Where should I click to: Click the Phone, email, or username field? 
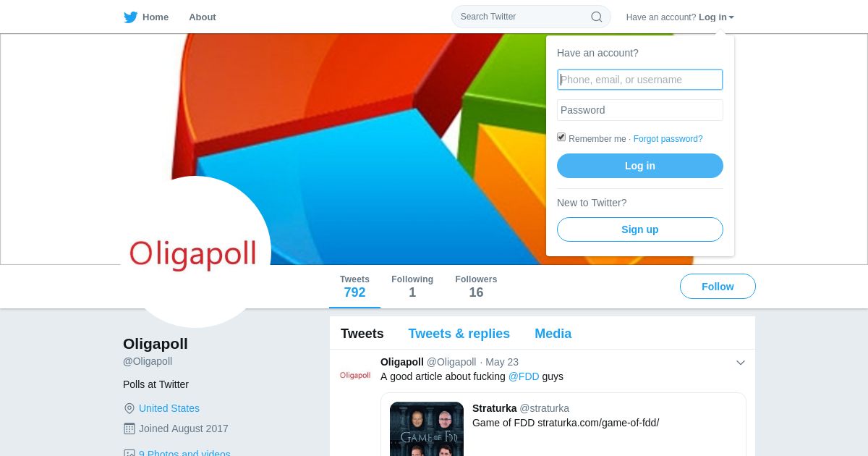click(x=640, y=80)
